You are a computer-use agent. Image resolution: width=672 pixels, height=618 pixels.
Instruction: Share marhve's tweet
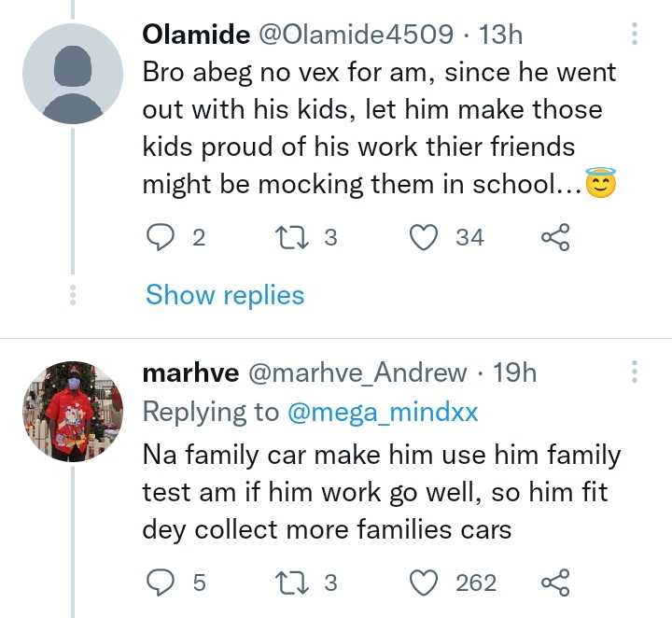(x=555, y=583)
